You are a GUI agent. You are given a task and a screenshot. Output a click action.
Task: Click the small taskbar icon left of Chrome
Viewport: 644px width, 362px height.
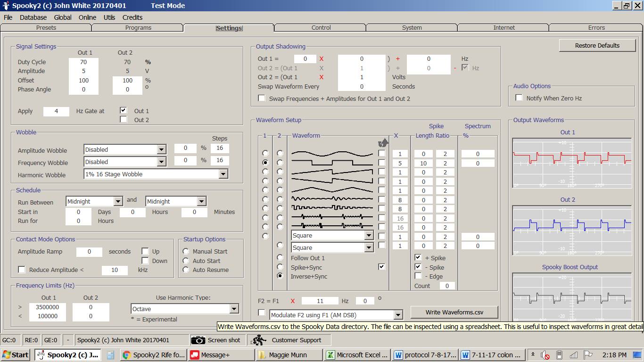click(110, 355)
